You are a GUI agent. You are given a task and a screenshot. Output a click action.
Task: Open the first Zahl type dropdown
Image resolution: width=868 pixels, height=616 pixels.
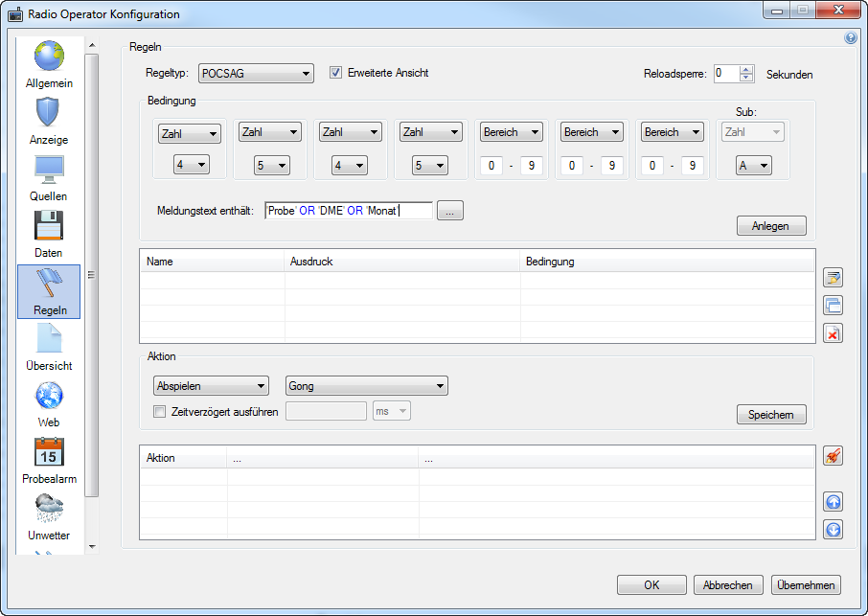(x=190, y=133)
